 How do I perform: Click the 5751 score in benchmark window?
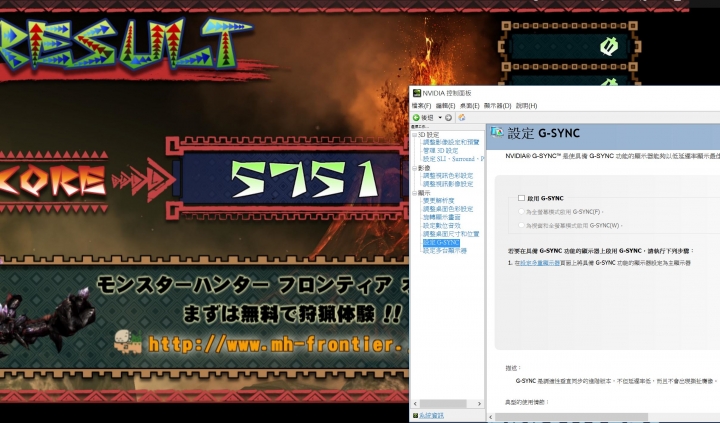pos(304,179)
